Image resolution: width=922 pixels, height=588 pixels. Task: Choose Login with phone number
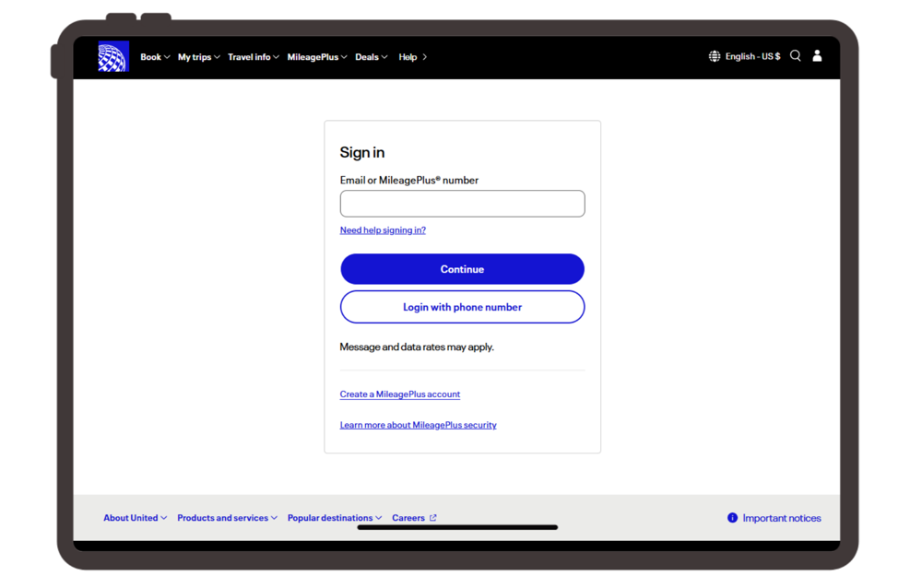[x=462, y=307]
